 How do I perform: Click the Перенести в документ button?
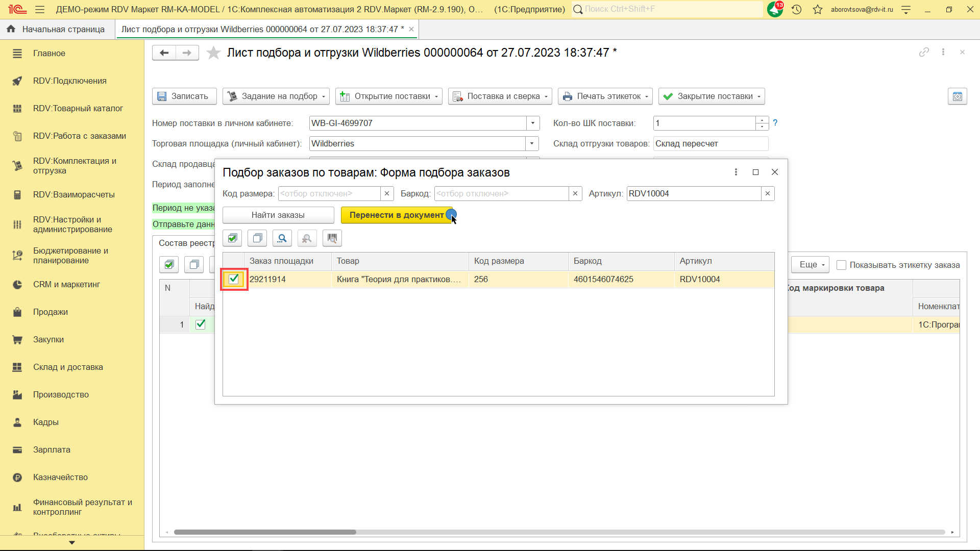[x=396, y=215]
